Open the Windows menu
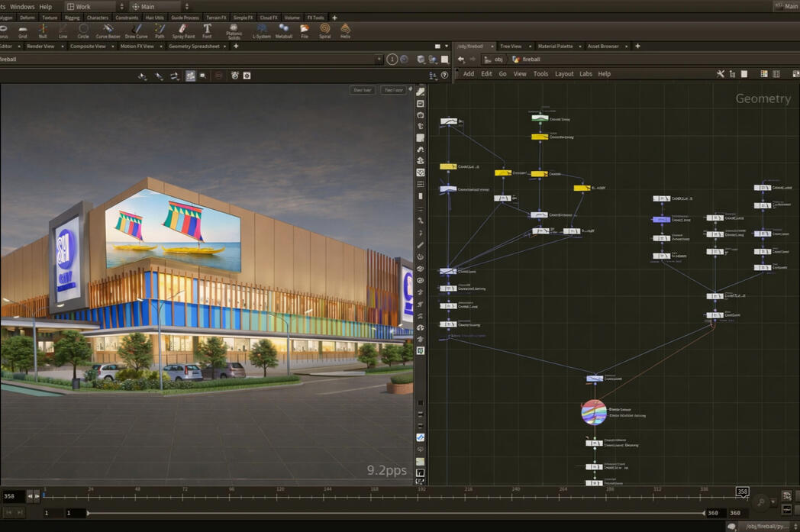The image size is (800, 532). (22, 7)
